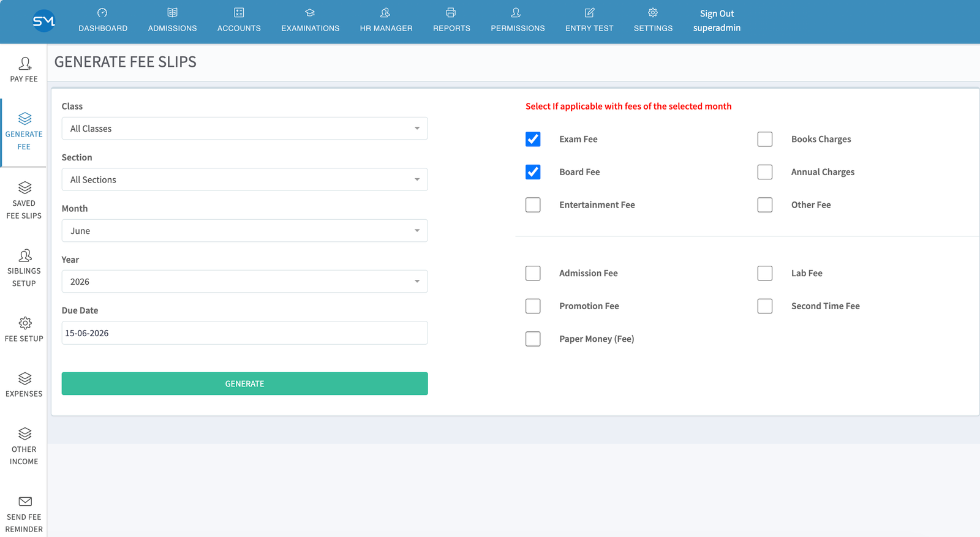Click the Admissions book icon

(172, 12)
